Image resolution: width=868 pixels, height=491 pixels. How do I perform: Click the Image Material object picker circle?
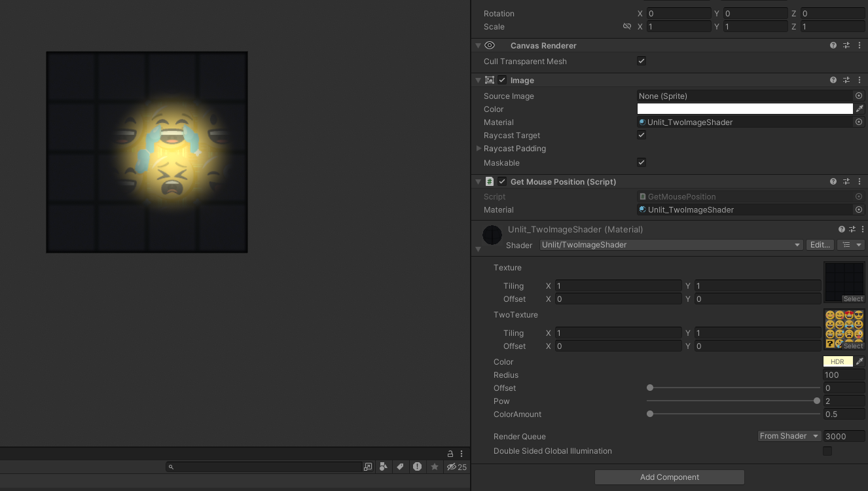coord(859,122)
